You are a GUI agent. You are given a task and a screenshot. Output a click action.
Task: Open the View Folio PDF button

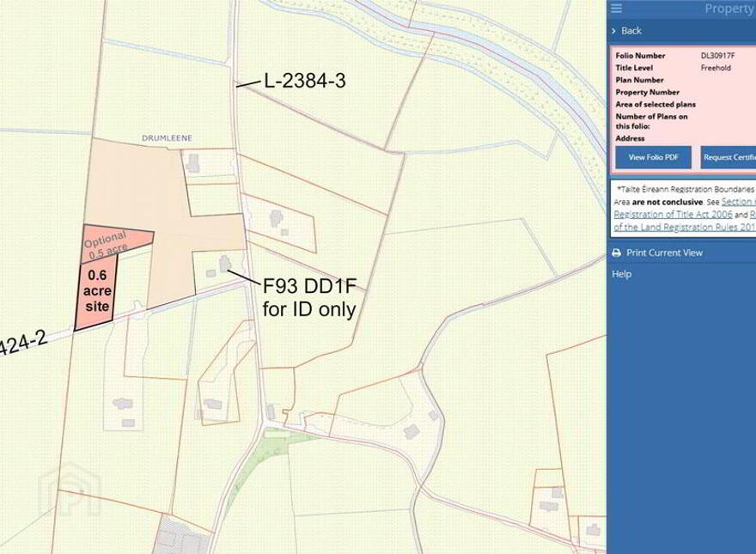tap(653, 157)
